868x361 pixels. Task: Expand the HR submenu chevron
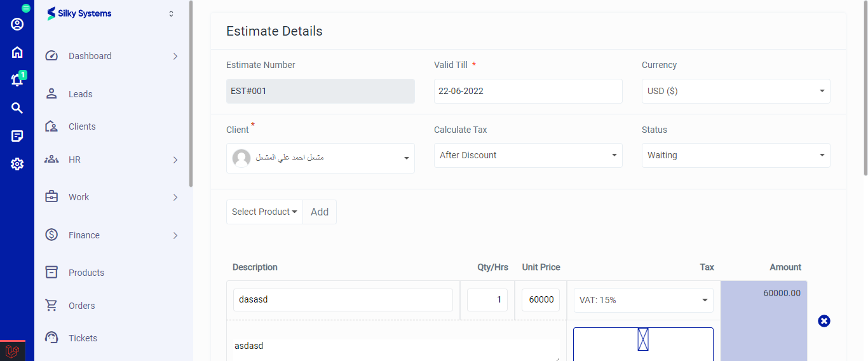click(x=175, y=160)
